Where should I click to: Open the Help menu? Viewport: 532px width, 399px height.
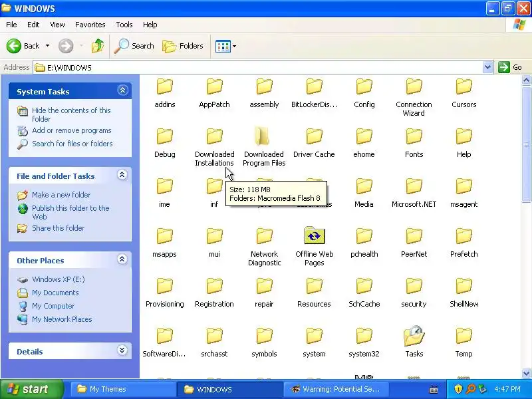tap(150, 25)
